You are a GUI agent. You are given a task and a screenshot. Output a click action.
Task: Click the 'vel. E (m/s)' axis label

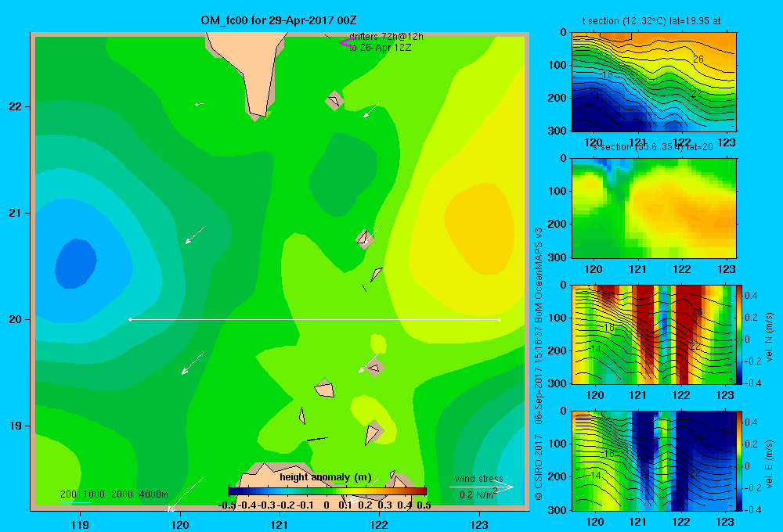(x=769, y=464)
